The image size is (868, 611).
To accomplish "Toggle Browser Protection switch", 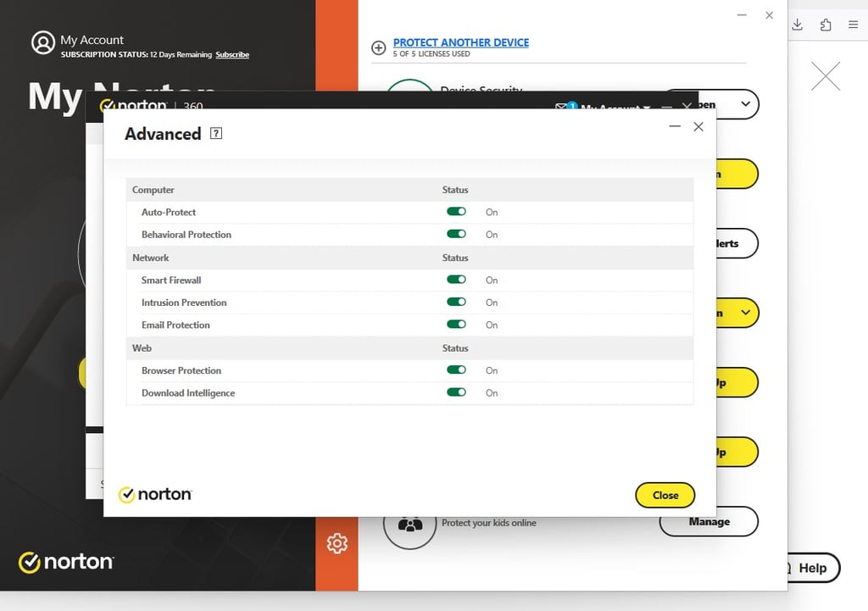I will click(456, 369).
